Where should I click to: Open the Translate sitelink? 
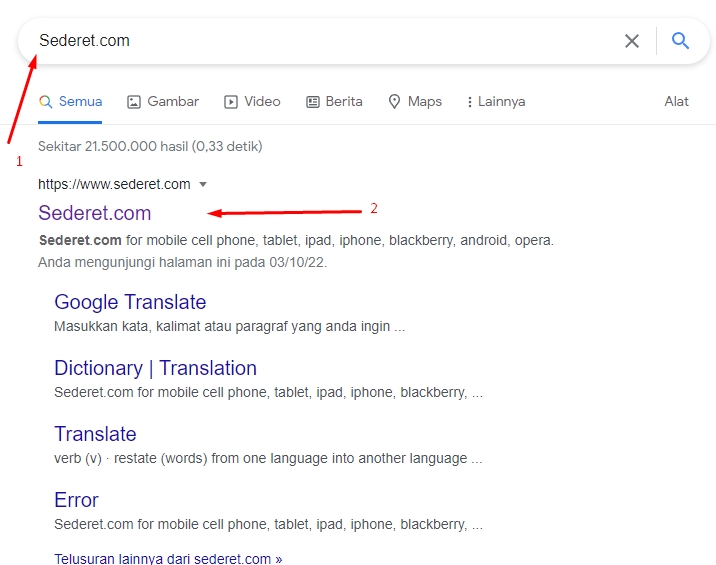95,434
